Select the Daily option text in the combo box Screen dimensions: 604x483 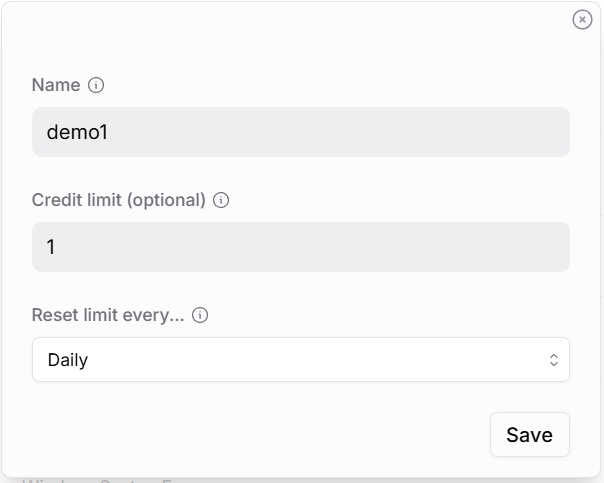(68, 360)
